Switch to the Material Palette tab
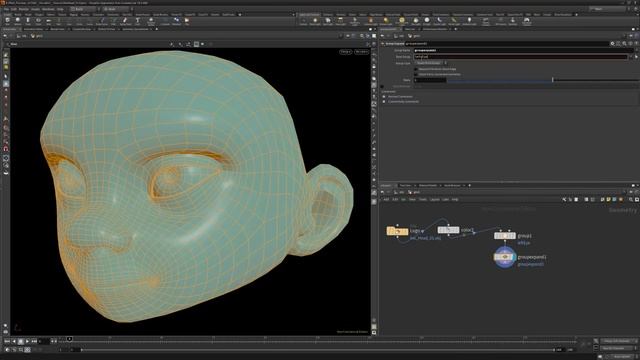 pos(428,185)
